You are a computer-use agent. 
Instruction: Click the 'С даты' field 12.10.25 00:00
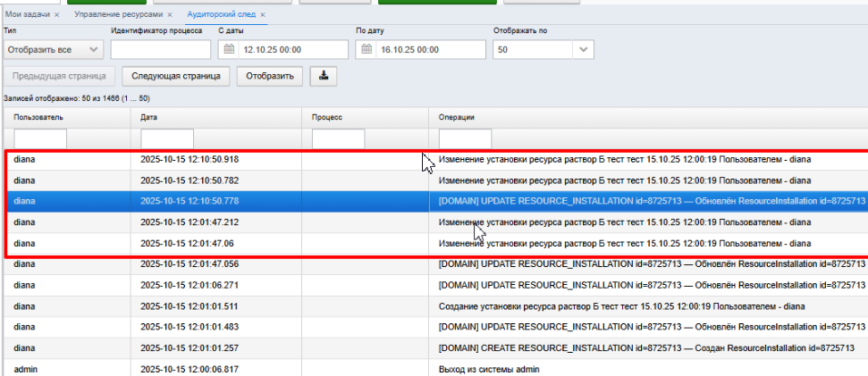point(282,50)
